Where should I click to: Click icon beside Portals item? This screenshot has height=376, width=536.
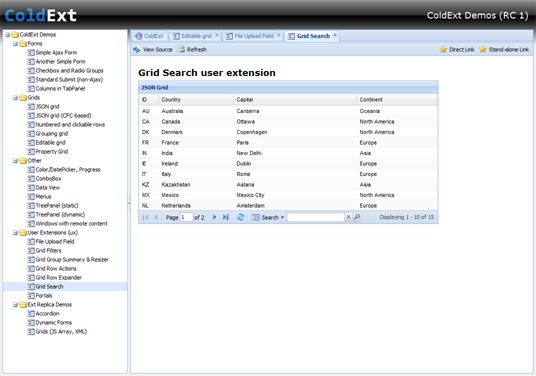[31, 296]
